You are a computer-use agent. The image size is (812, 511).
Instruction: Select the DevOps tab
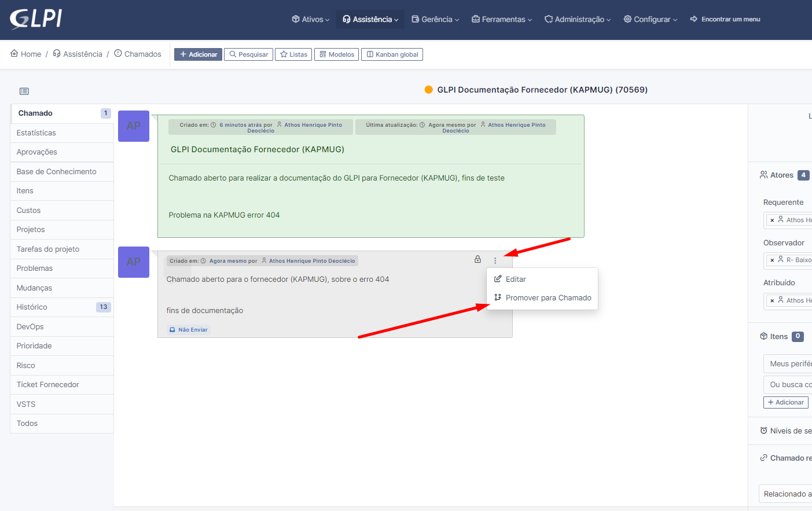click(62, 327)
